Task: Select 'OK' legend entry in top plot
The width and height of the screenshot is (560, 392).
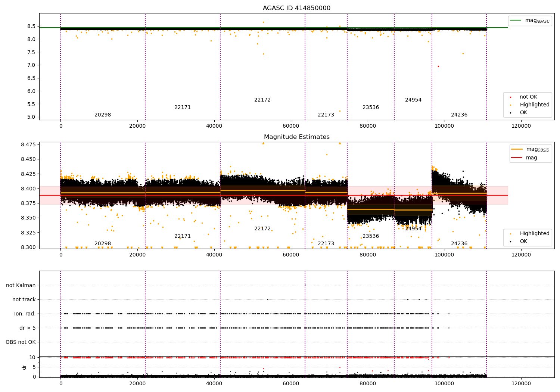Action: [523, 113]
